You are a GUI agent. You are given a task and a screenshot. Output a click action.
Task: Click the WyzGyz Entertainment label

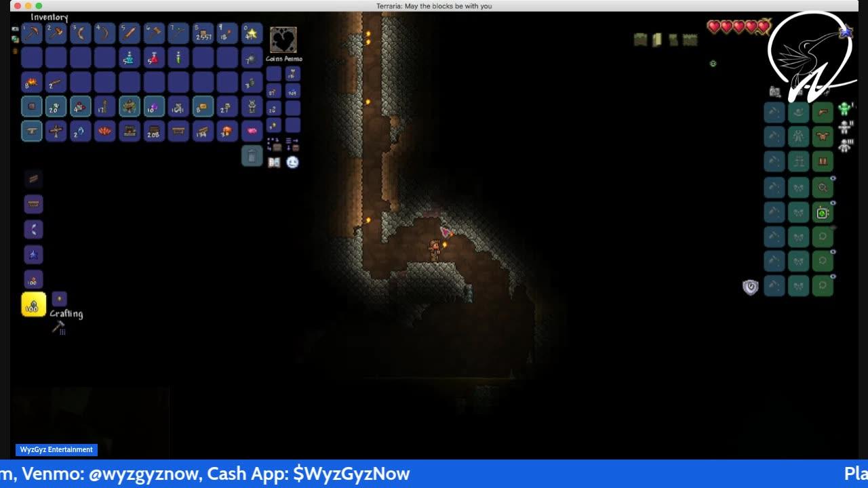(56, 449)
